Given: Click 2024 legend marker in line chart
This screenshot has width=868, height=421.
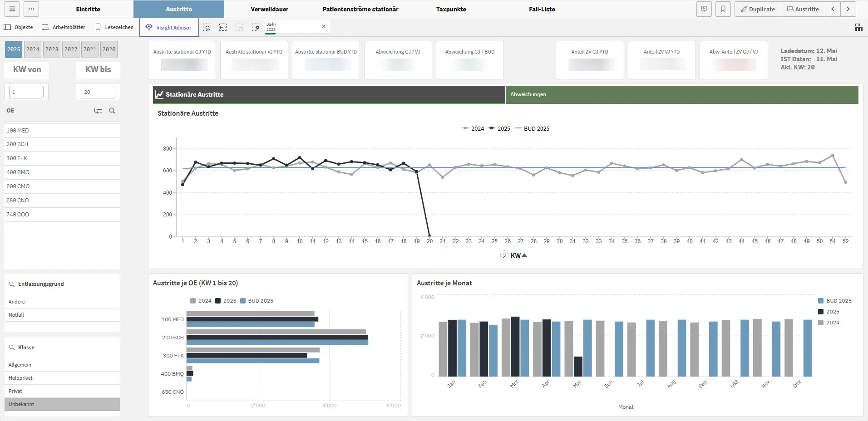Looking at the screenshot, I should 465,128.
